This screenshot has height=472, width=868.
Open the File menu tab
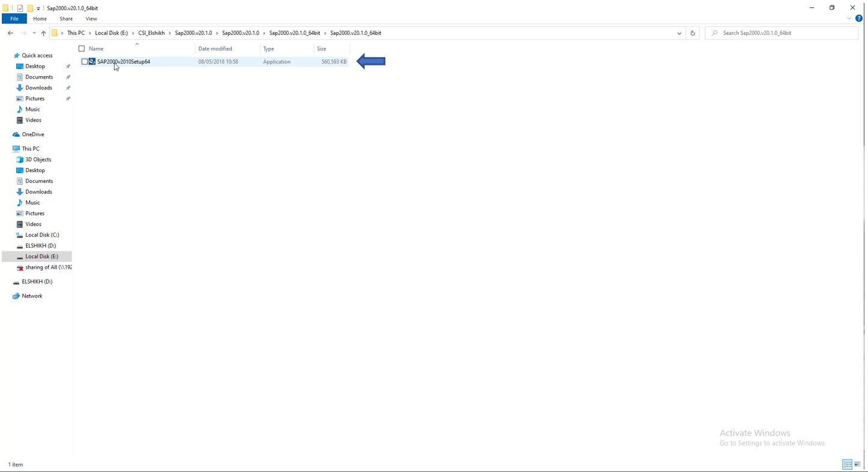point(14,19)
